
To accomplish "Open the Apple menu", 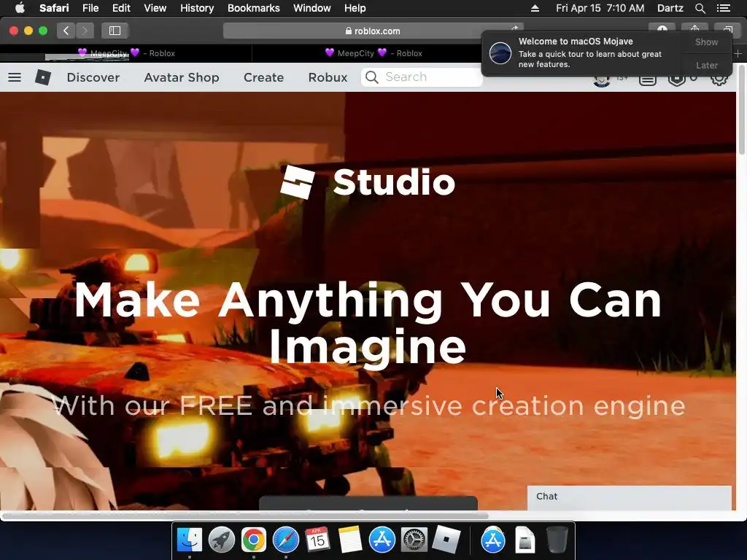I will point(20,8).
